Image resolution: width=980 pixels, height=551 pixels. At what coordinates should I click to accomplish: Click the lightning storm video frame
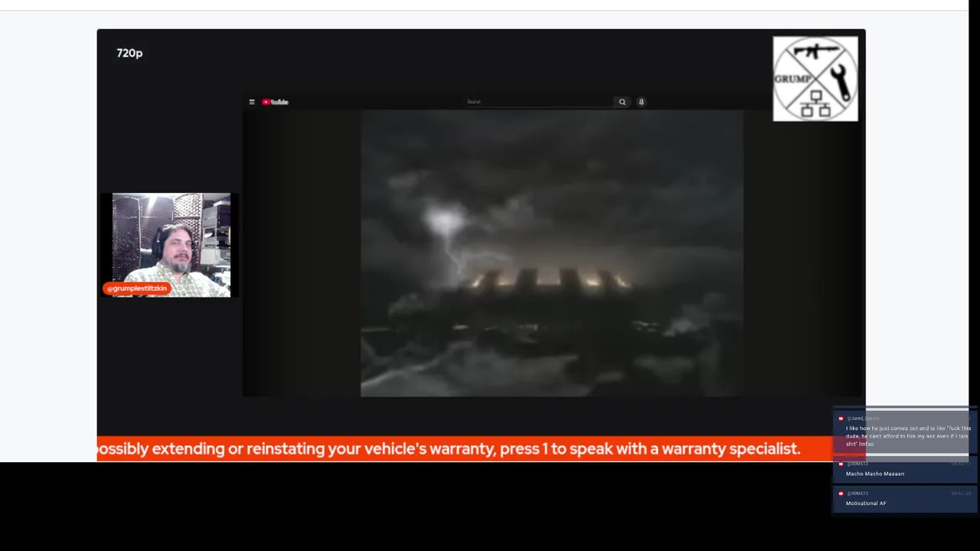[551, 253]
